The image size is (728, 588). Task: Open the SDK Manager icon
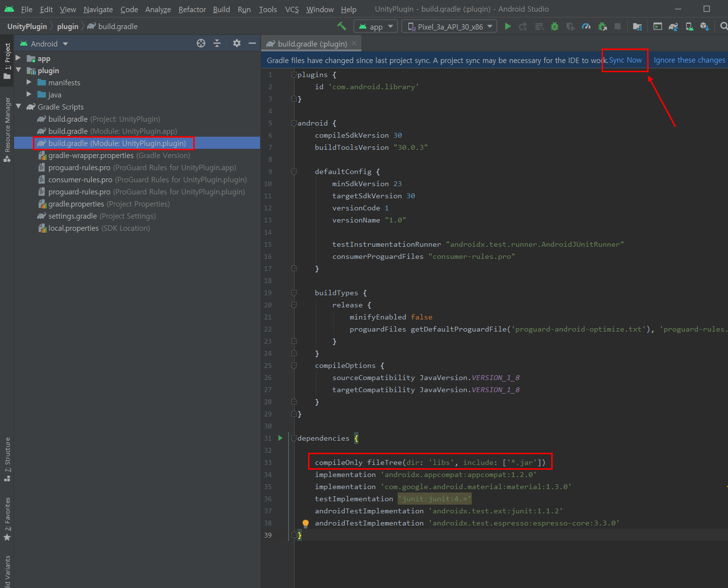point(705,27)
